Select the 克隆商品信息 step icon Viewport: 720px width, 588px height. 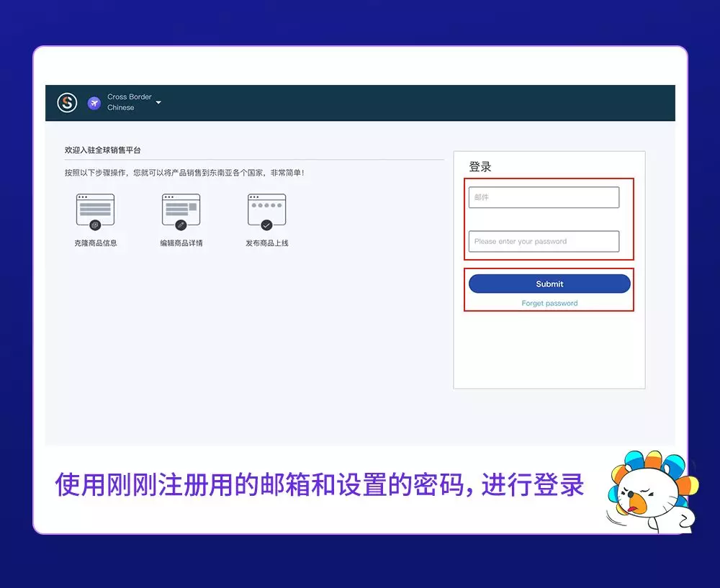[x=94, y=210]
